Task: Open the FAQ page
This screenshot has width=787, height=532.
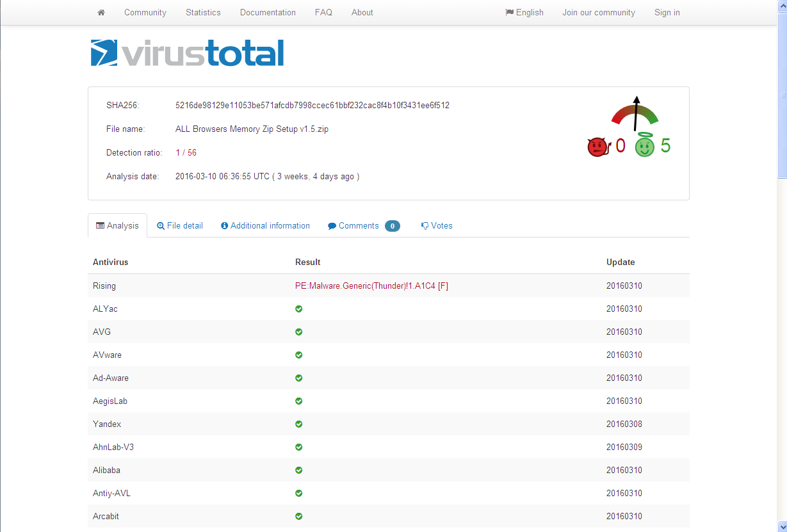Action: (x=323, y=12)
